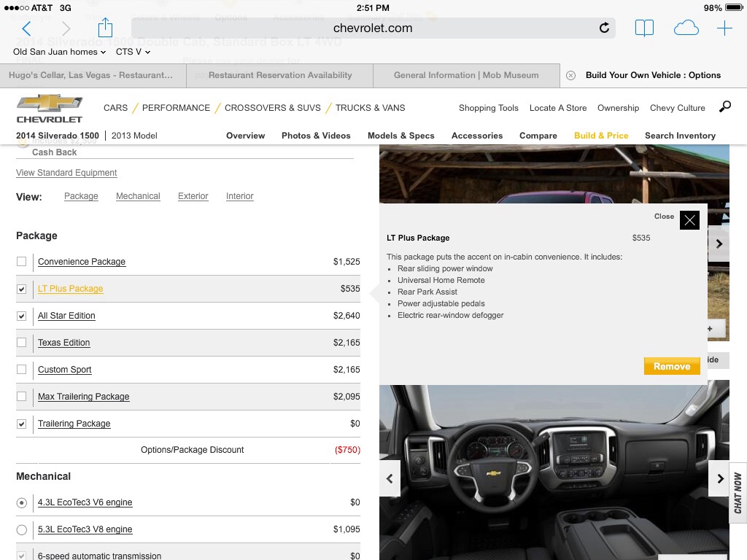Reload the page with the refresh icon
The width and height of the screenshot is (747, 560).
(x=604, y=28)
